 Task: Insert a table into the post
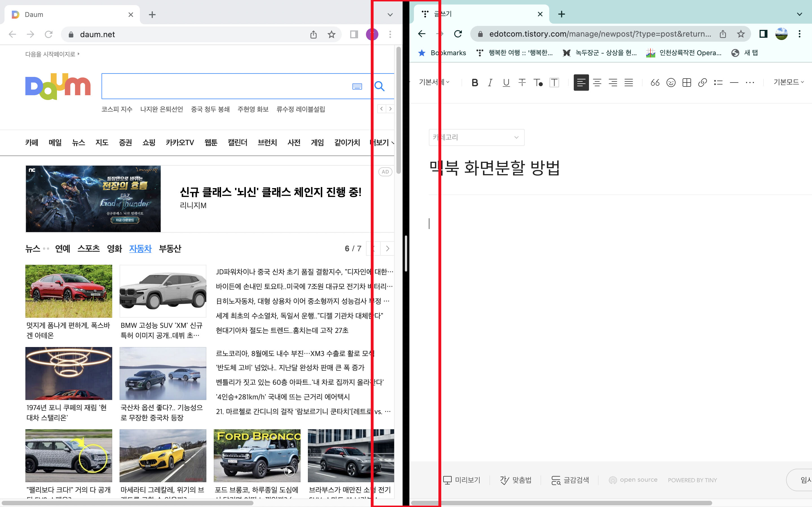point(686,83)
